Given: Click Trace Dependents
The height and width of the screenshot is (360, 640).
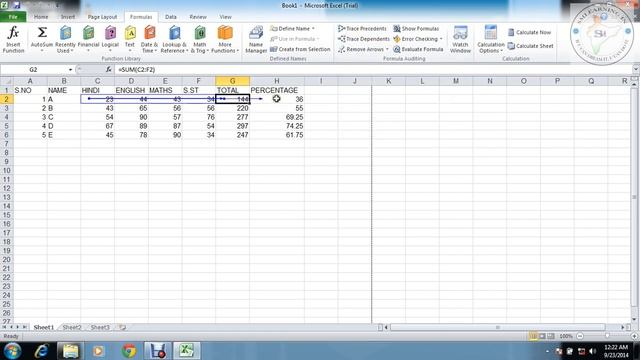Looking at the screenshot, I should 364,39.
